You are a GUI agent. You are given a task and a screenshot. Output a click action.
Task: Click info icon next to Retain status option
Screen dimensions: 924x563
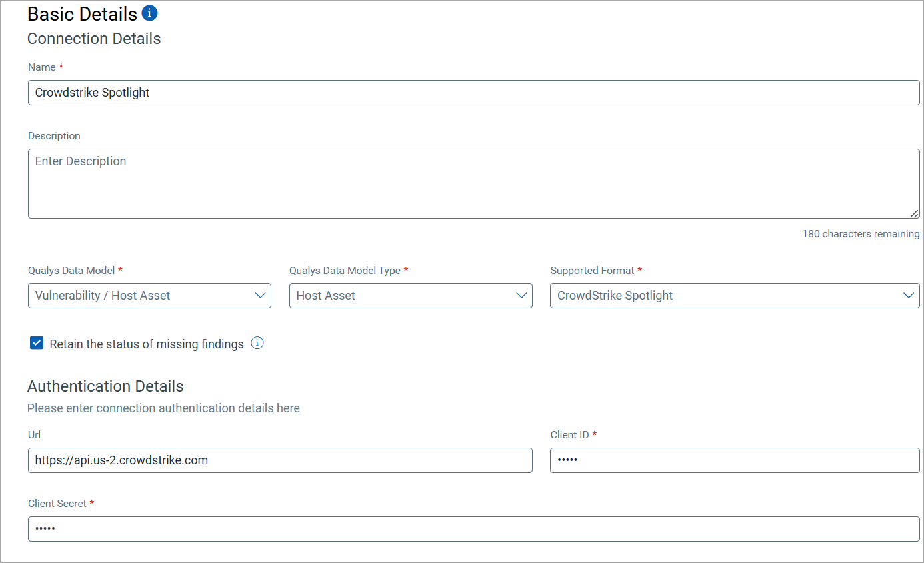click(x=257, y=344)
